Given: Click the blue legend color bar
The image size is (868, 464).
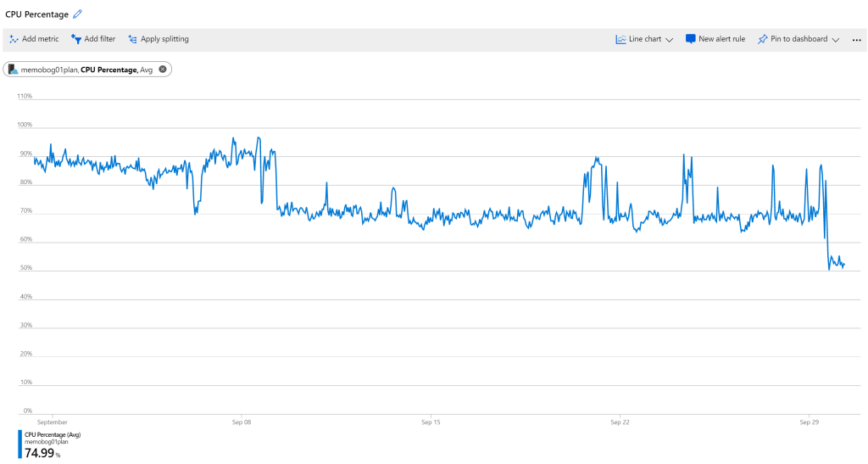Looking at the screenshot, I should click(x=20, y=444).
